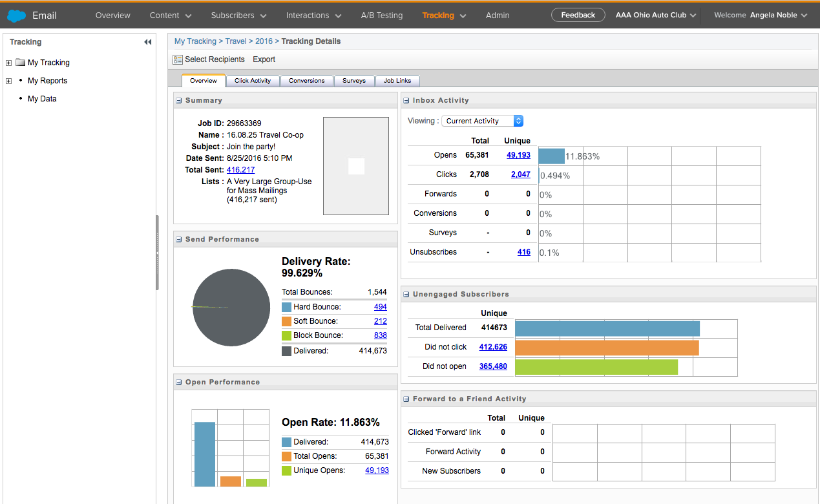Select the Overview tab below the toolbar
820x504 pixels.
pyautogui.click(x=204, y=81)
